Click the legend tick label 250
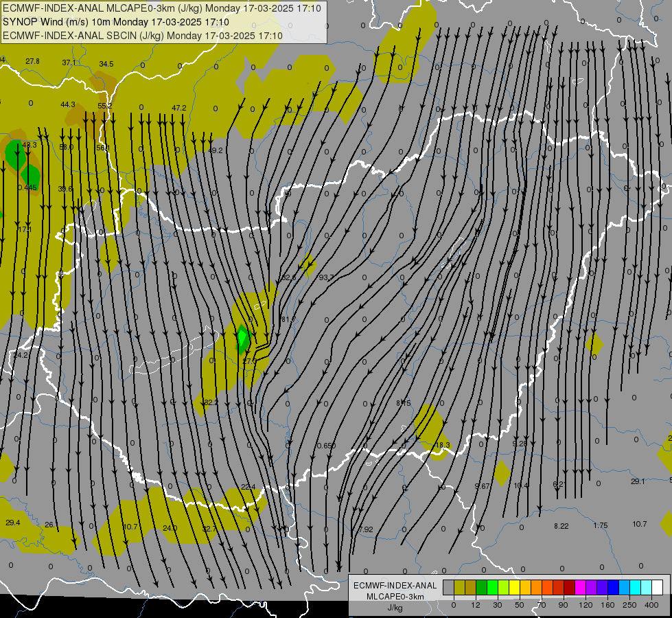 click(x=629, y=605)
